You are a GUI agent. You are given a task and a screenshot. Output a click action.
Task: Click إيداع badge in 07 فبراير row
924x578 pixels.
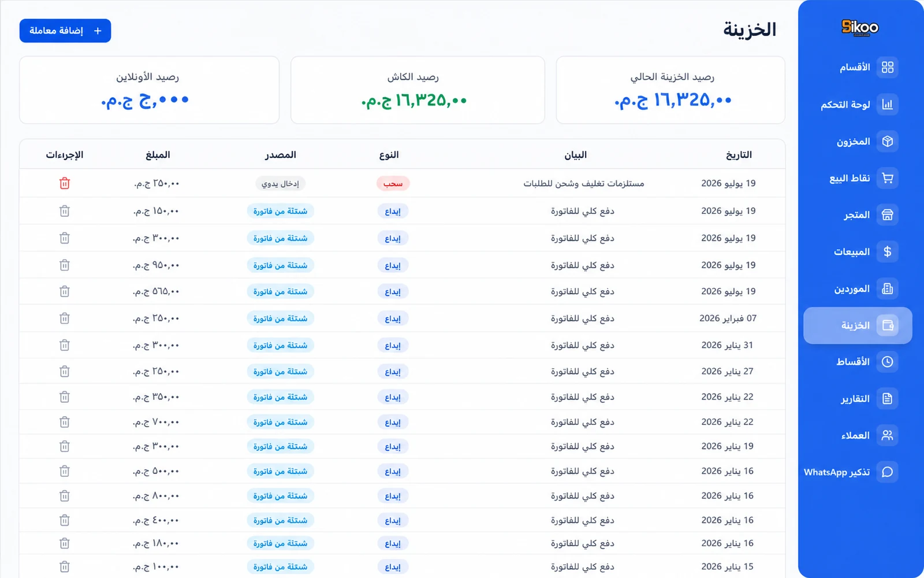pyautogui.click(x=393, y=318)
